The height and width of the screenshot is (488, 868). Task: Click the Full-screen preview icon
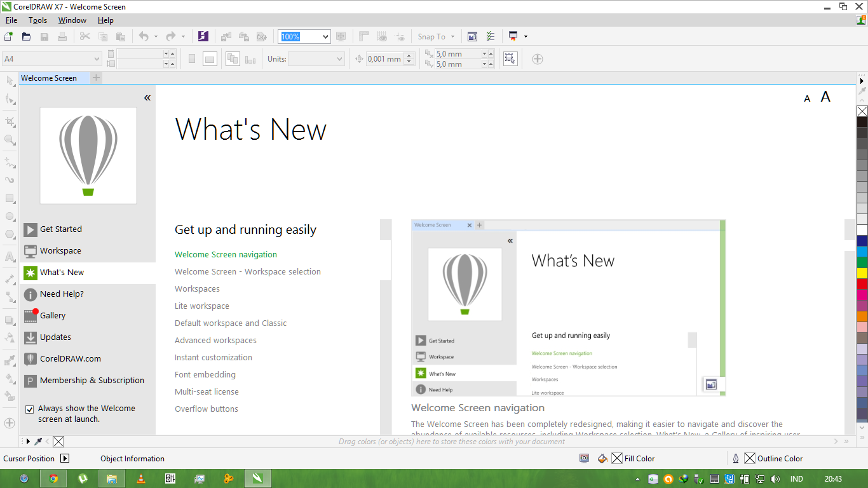[x=341, y=37]
